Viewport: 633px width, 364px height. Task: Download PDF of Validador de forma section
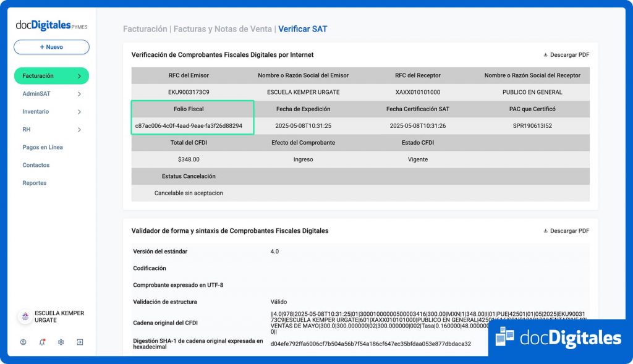(566, 231)
